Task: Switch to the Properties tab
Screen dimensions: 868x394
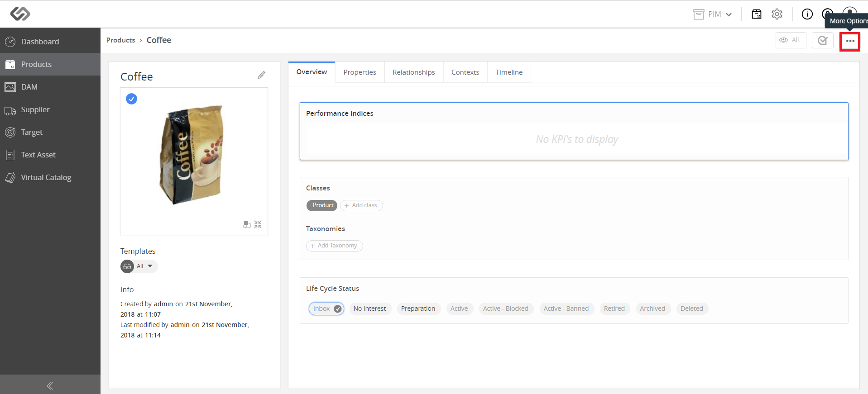Action: (360, 72)
